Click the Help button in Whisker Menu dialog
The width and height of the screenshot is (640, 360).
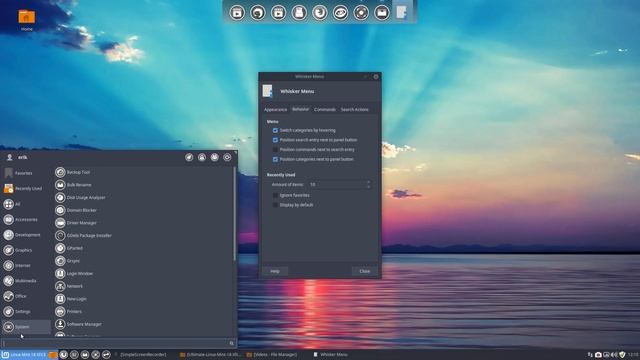[x=275, y=271]
